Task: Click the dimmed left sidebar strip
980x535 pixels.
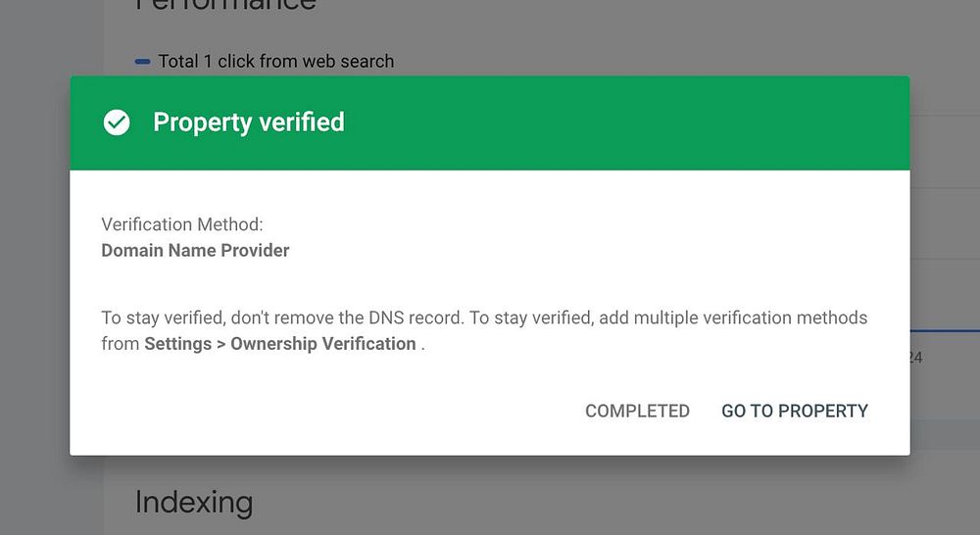Action: 51,267
